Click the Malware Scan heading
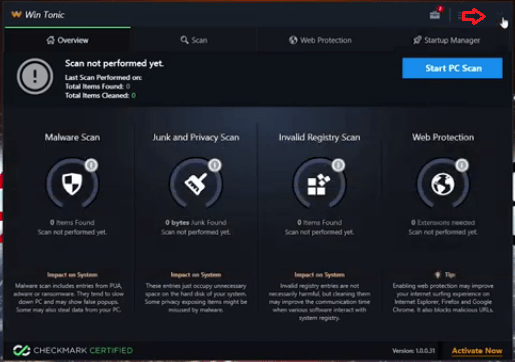This screenshot has height=362, width=515. (72, 137)
